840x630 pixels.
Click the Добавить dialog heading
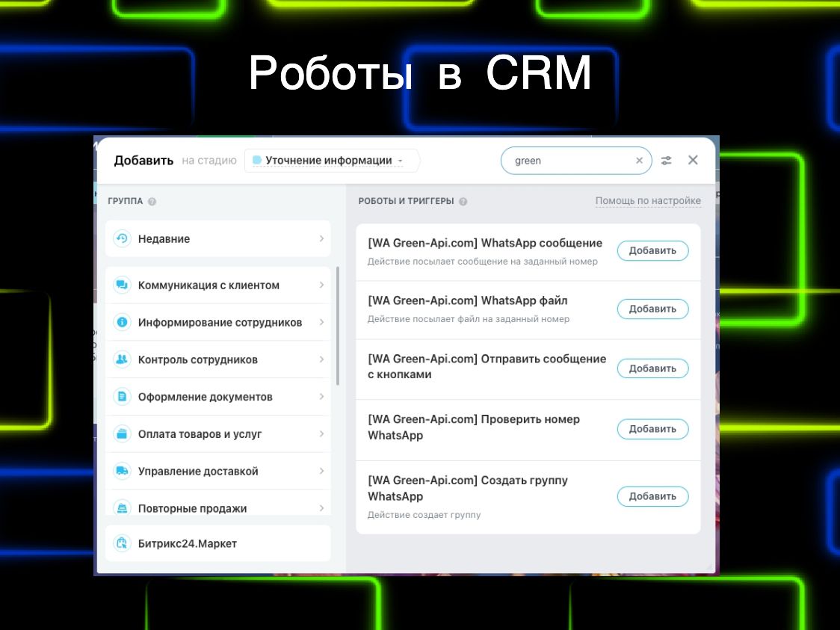143,160
